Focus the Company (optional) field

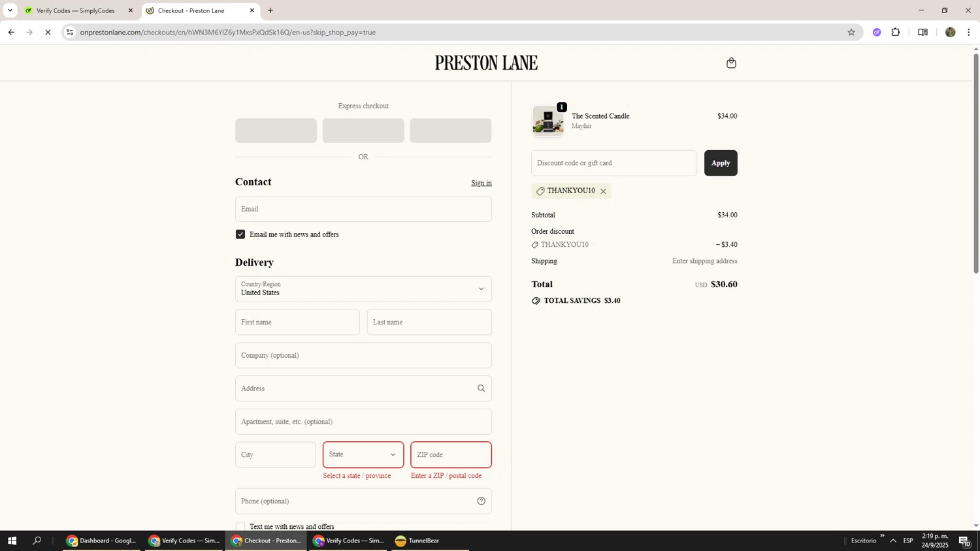tap(363, 355)
